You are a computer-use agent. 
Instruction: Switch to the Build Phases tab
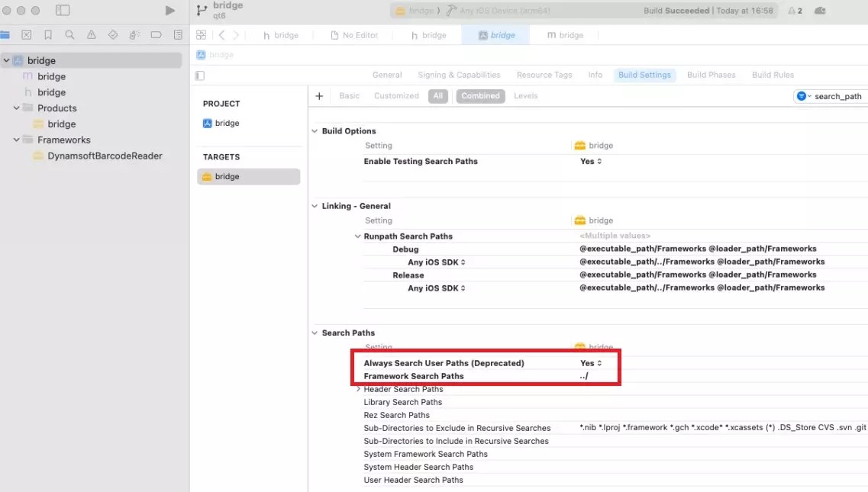coord(711,75)
